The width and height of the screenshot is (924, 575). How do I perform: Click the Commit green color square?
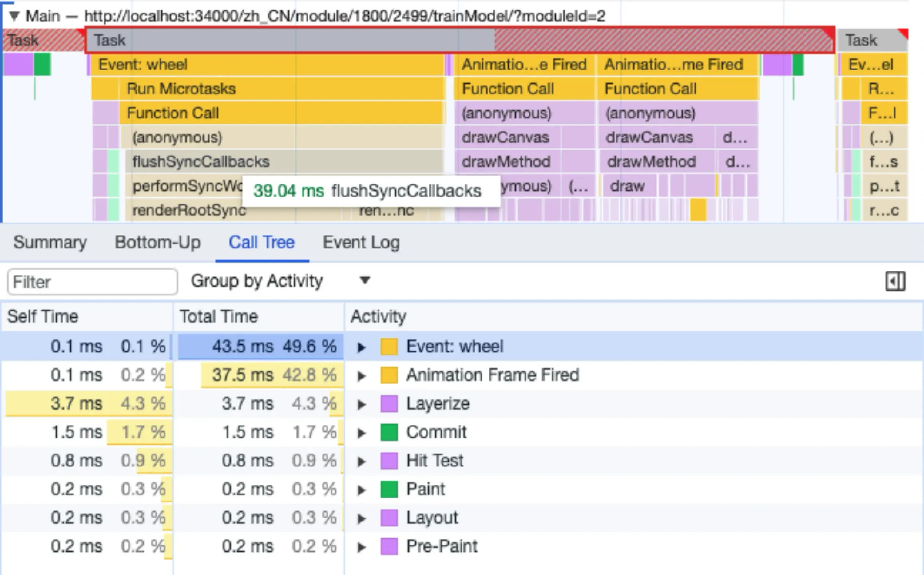pyautogui.click(x=389, y=432)
